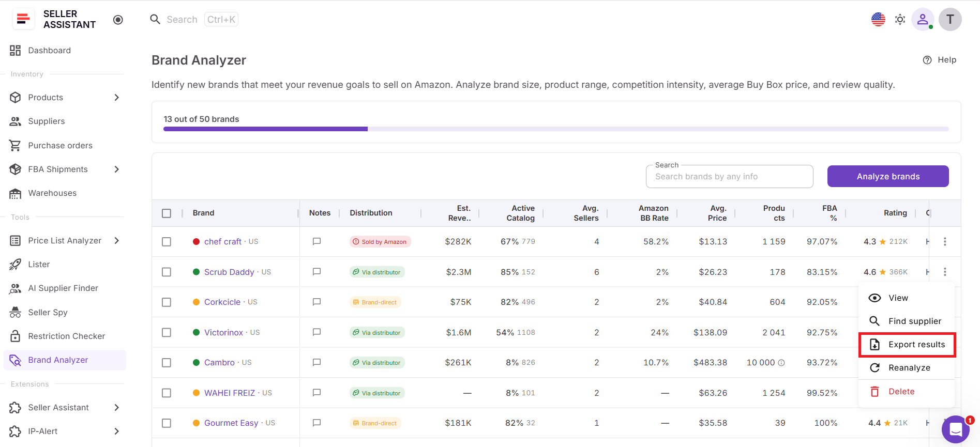Choose Find supplier from the menu
This screenshot has height=447, width=980.
click(907, 321)
